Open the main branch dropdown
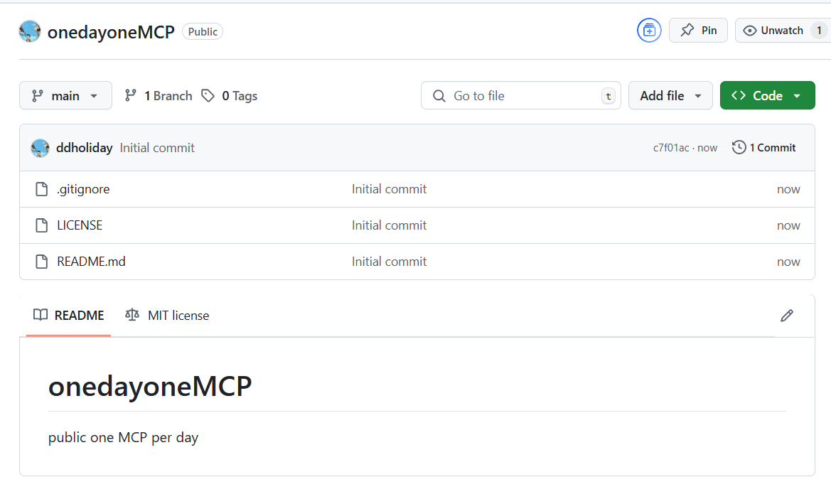 [65, 95]
